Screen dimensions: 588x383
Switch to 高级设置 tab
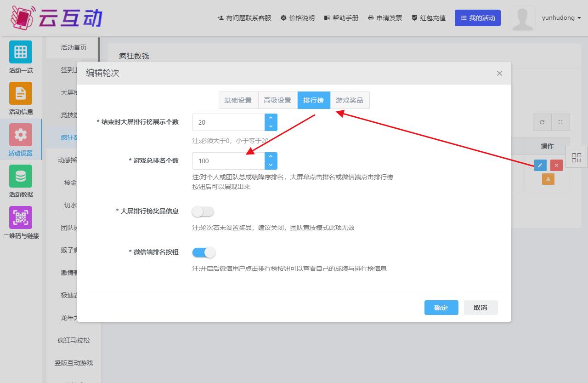point(277,100)
